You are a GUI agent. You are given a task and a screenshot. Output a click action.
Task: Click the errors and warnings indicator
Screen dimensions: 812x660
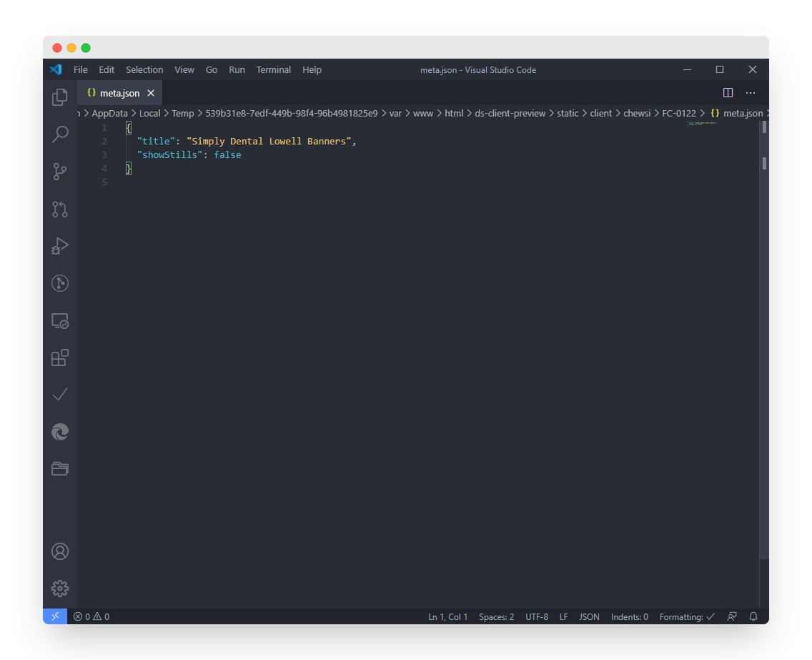[x=91, y=616]
